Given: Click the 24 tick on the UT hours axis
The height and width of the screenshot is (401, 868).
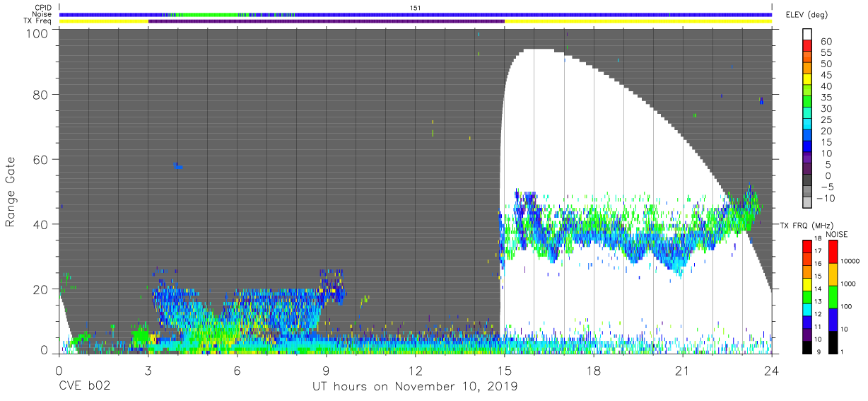Looking at the screenshot, I should 771,370.
